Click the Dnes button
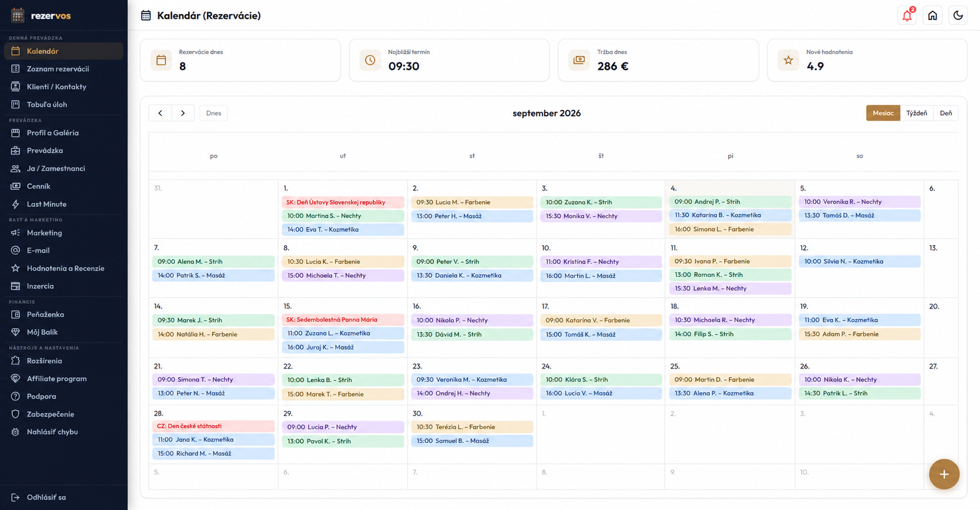The height and width of the screenshot is (510, 980). [214, 113]
